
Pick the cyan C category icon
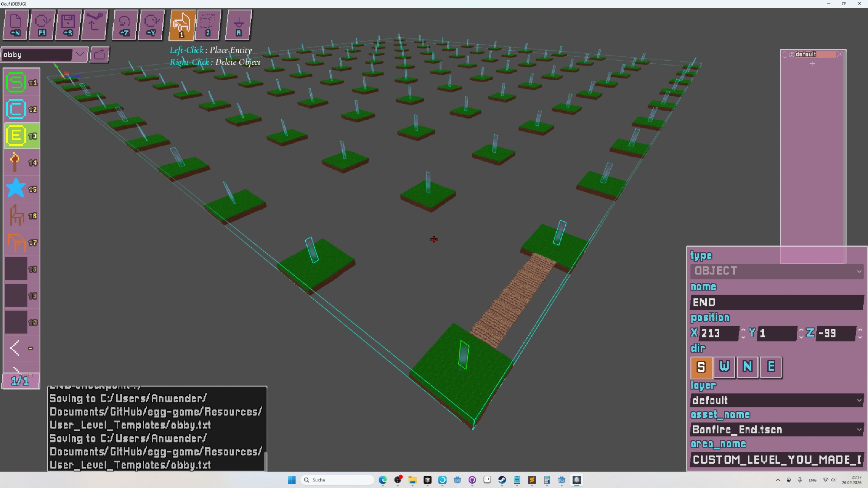tap(16, 109)
